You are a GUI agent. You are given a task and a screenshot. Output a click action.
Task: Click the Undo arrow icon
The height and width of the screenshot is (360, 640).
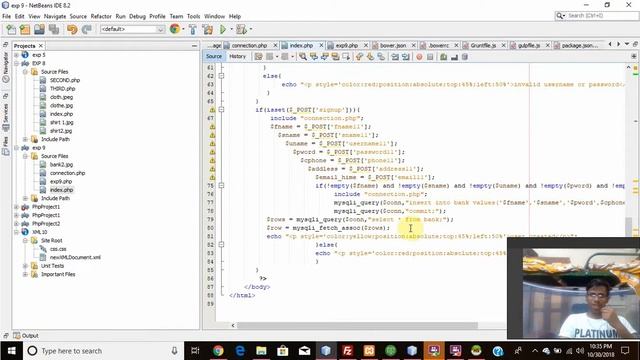(x=72, y=29)
